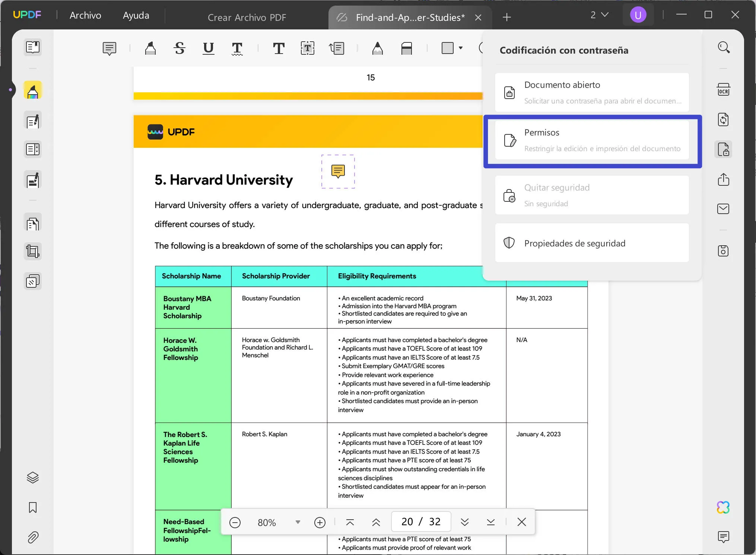Select the Strikethrough tool
Screen dimensions: 756x555
(180, 48)
